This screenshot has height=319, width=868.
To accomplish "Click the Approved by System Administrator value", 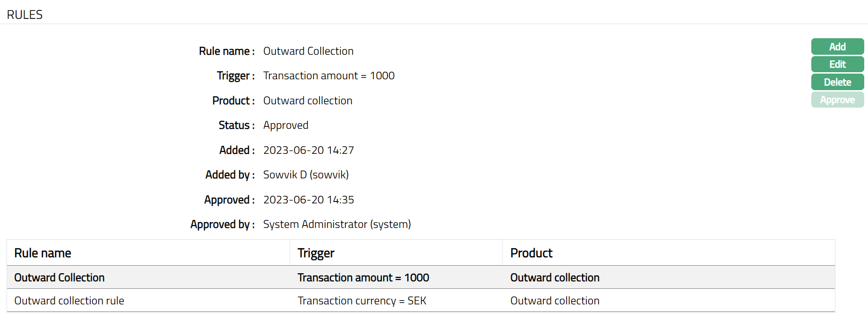I will click(337, 224).
